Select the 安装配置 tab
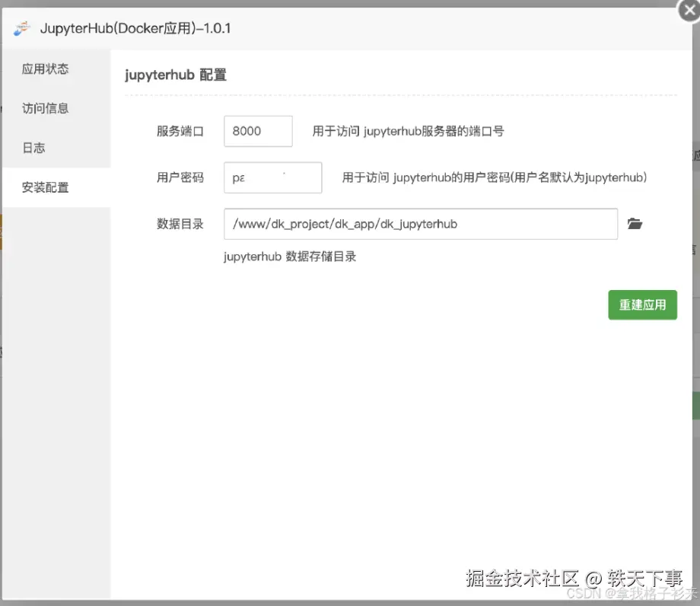The image size is (700, 606). tap(56, 187)
